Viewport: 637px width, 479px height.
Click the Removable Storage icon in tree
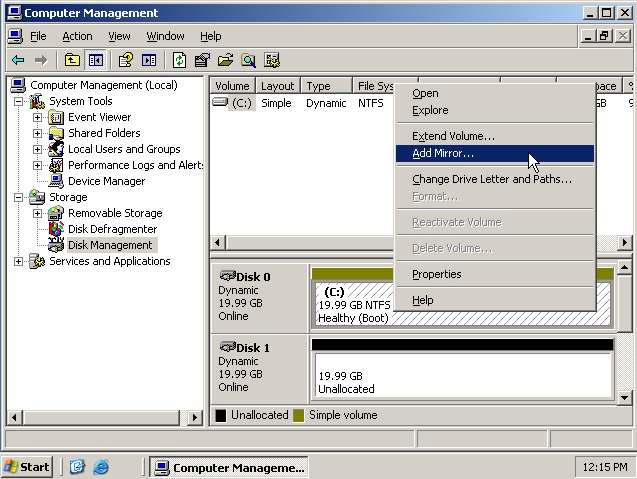point(56,213)
